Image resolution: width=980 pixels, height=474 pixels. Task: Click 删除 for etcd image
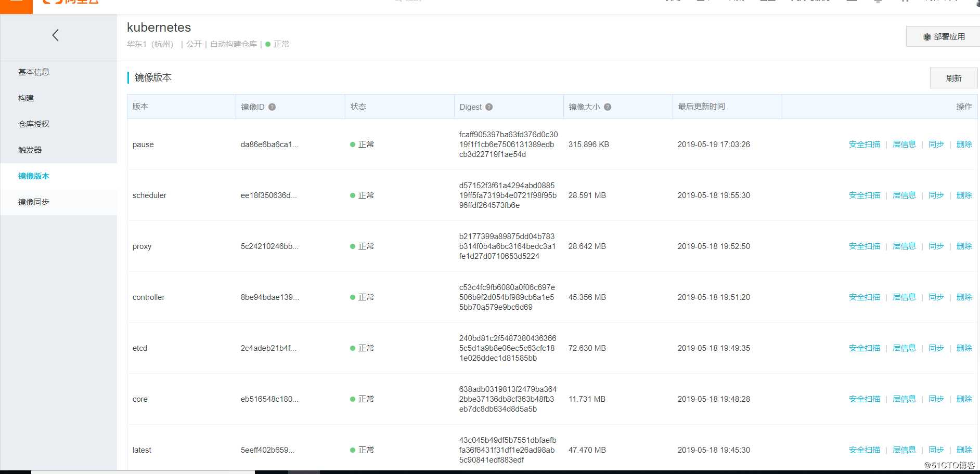pyautogui.click(x=964, y=348)
